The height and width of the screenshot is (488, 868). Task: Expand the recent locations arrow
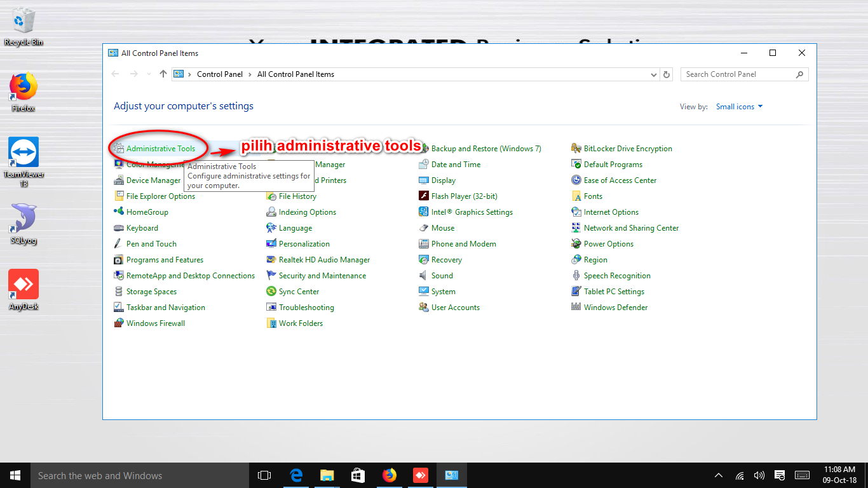149,74
